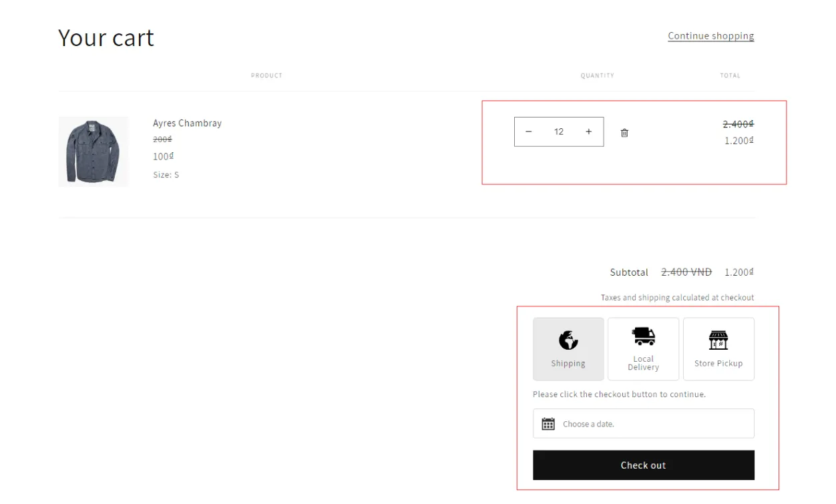Follow the Continue shopping link
This screenshot has height=504, width=836.
711,36
